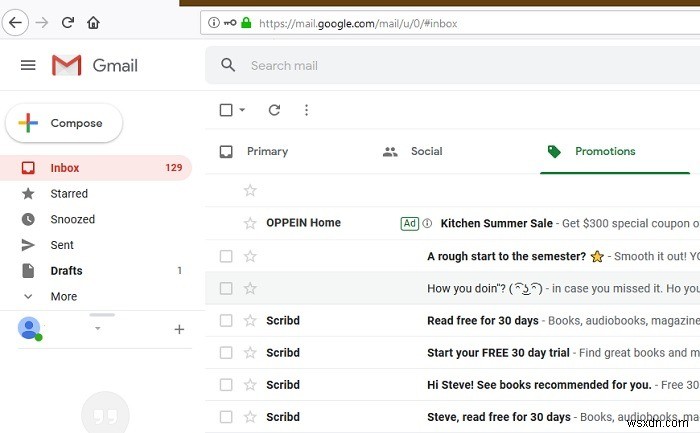
Task: Compose a new email
Action: [64, 123]
